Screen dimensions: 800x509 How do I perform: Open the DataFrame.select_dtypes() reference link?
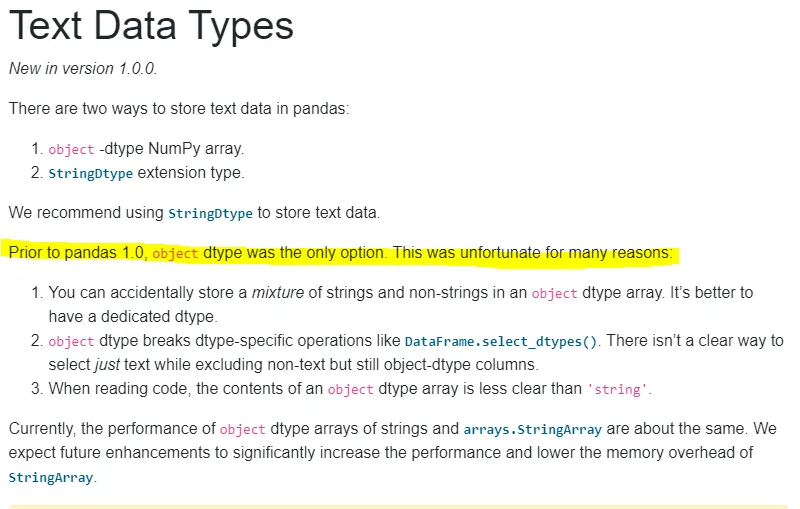pos(501,341)
